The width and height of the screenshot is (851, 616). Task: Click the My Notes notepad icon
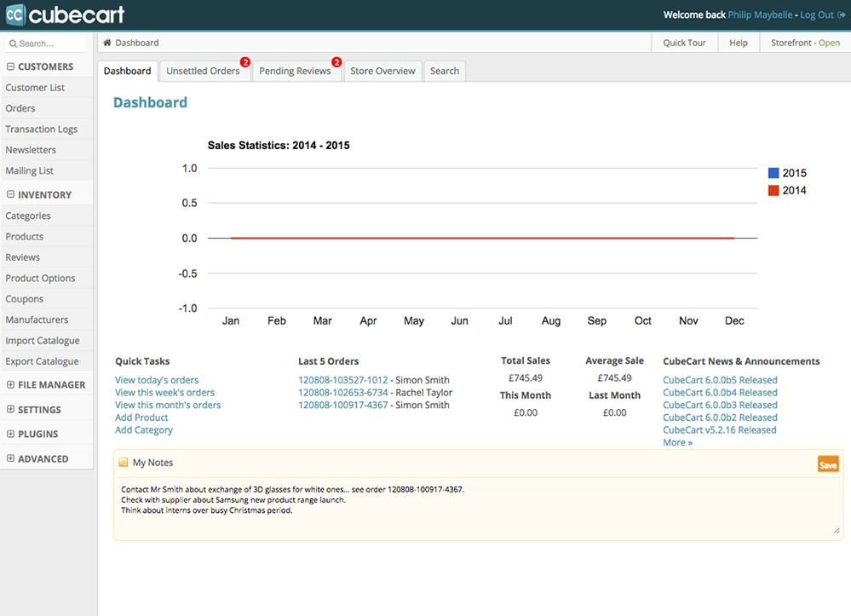[124, 463]
